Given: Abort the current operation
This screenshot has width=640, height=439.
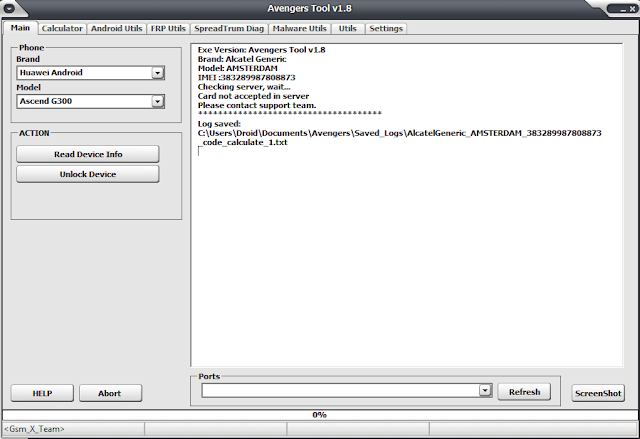Looking at the screenshot, I should point(109,393).
